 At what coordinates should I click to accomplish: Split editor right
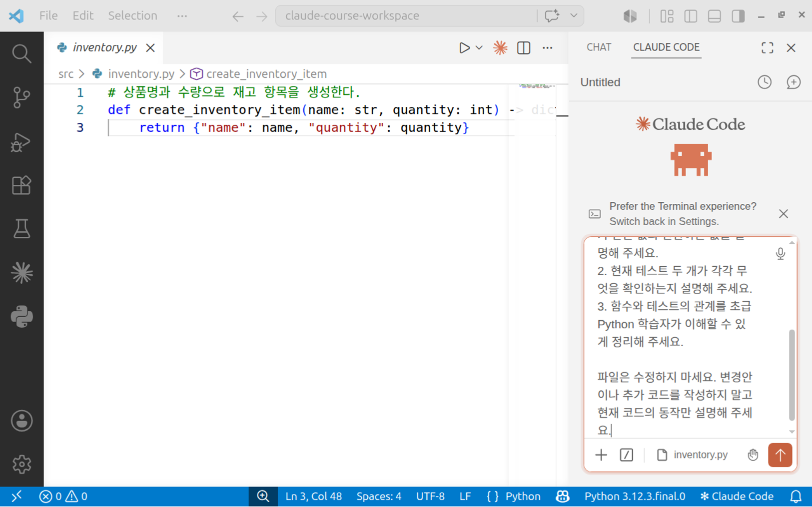coord(524,48)
